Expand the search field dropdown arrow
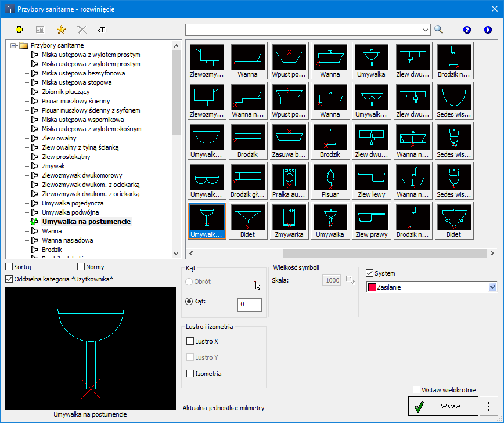Viewport: 504px width, 423px height. (x=425, y=30)
